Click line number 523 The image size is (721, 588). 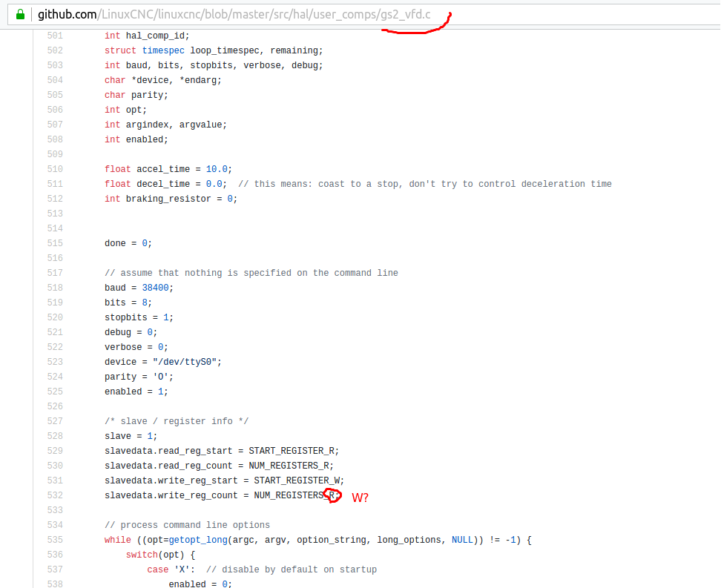[55, 362]
